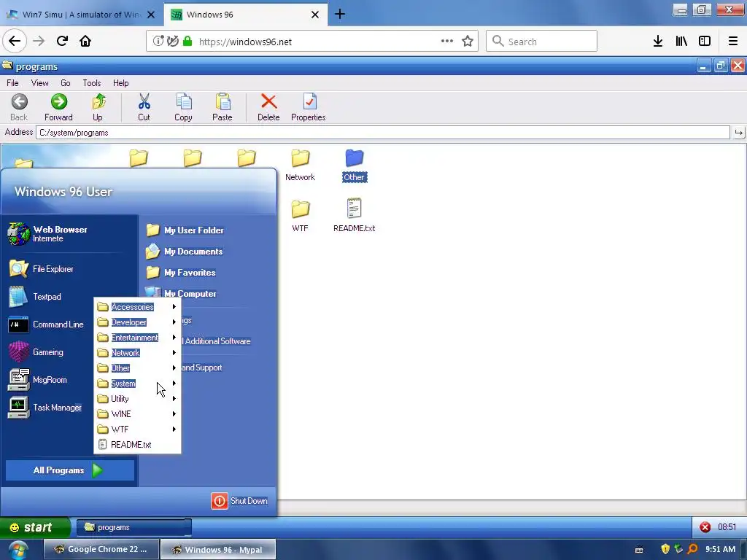Bookmark page with the star icon

pyautogui.click(x=468, y=42)
